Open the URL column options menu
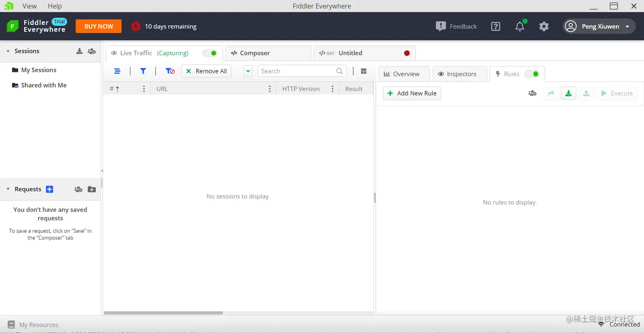The image size is (644, 333). pos(270,89)
